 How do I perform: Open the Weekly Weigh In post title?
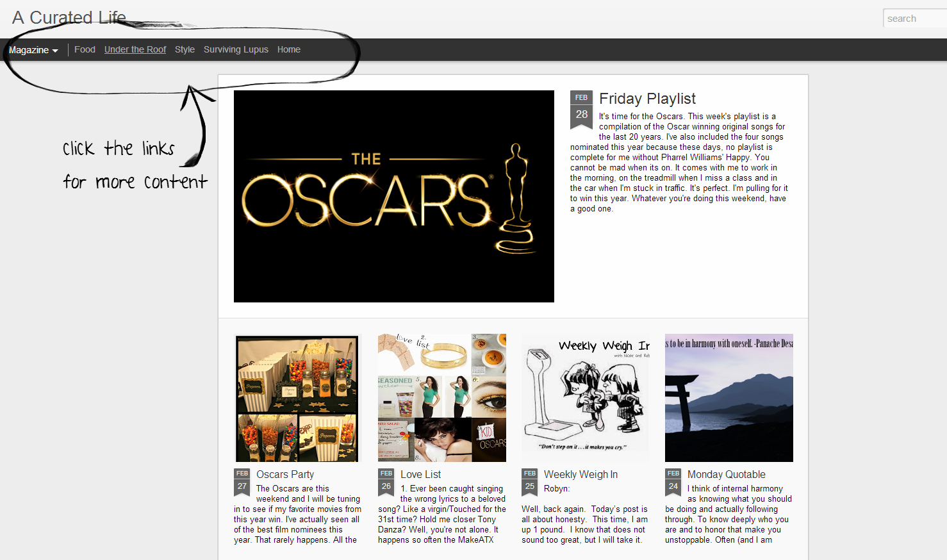click(581, 474)
